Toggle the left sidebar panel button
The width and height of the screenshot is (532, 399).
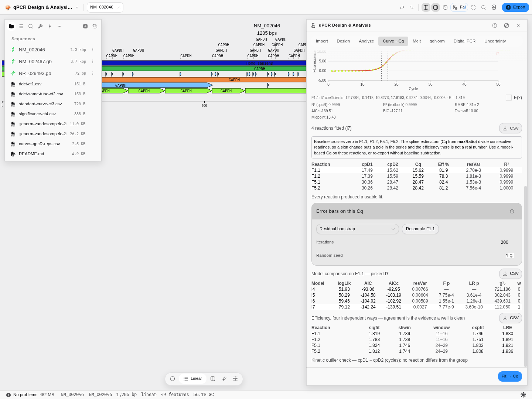click(426, 7)
